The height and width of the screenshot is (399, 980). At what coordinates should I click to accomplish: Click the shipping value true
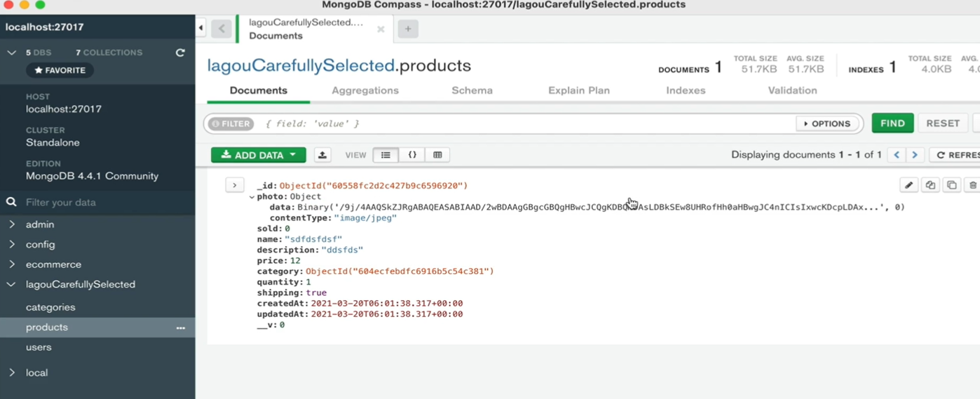(x=316, y=292)
